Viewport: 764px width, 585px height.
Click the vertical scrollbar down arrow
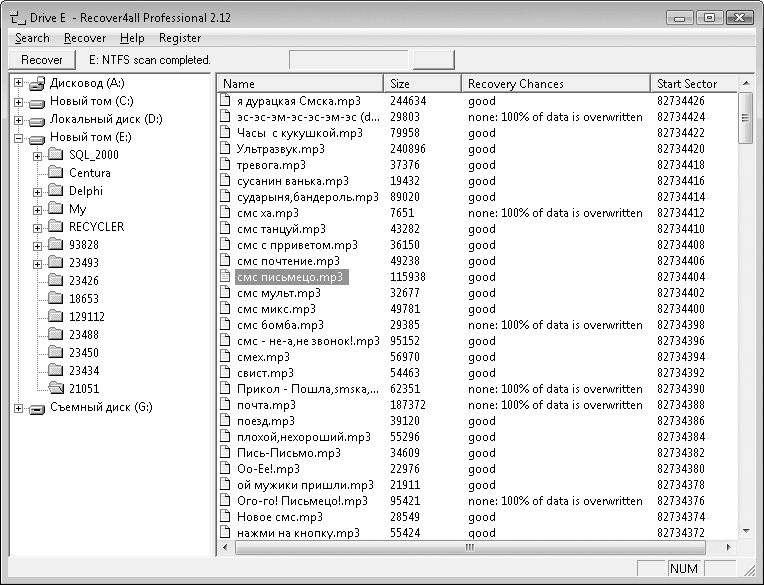[x=746, y=531]
